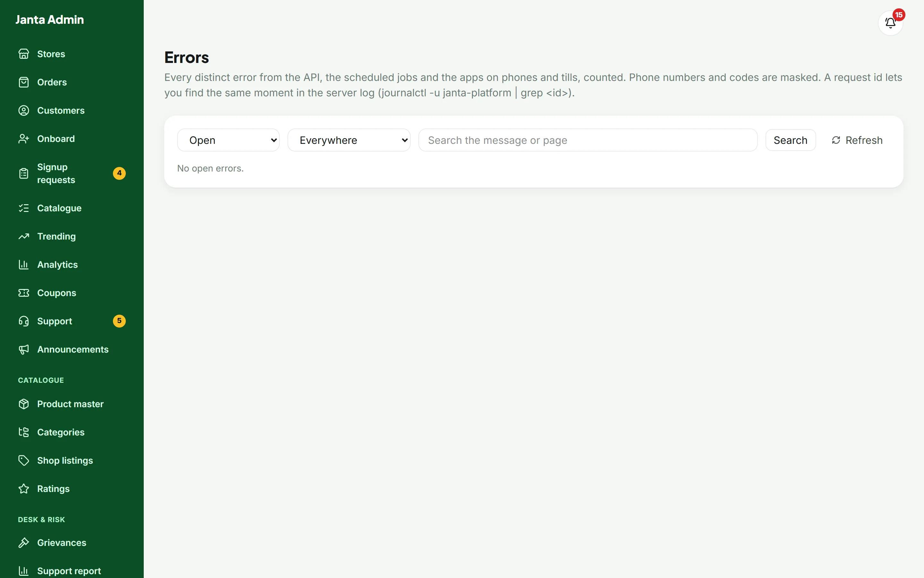Click the Customers person icon
924x578 pixels.
tap(24, 110)
